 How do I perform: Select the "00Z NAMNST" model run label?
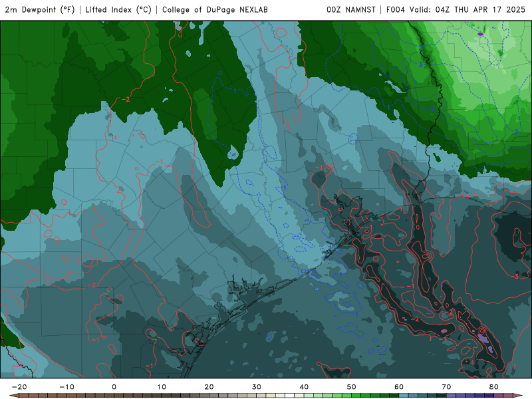pyautogui.click(x=351, y=10)
